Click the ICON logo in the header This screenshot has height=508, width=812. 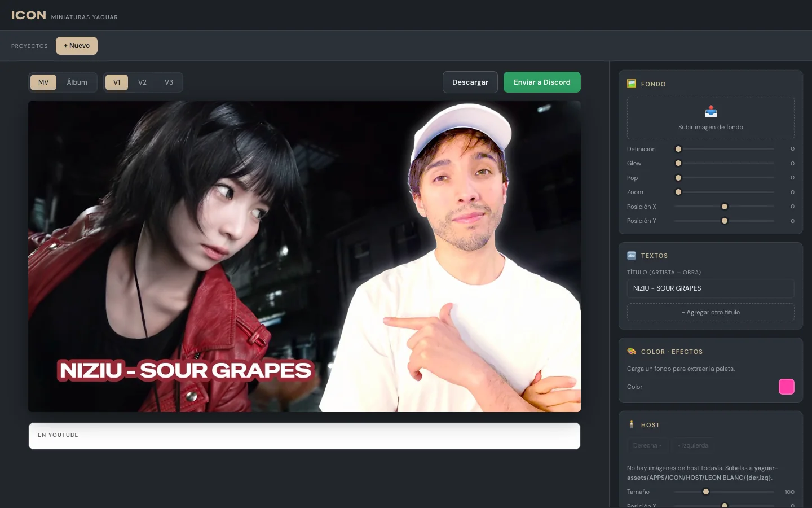pyautogui.click(x=29, y=15)
